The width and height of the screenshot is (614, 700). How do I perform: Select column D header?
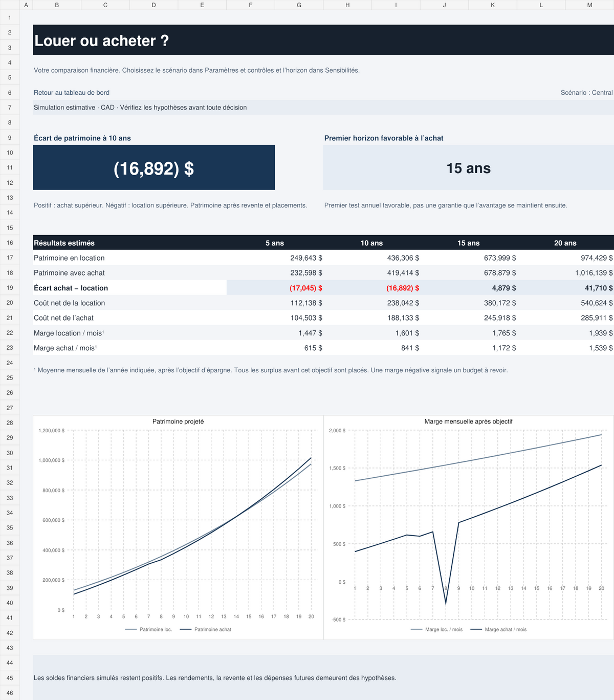point(154,5)
